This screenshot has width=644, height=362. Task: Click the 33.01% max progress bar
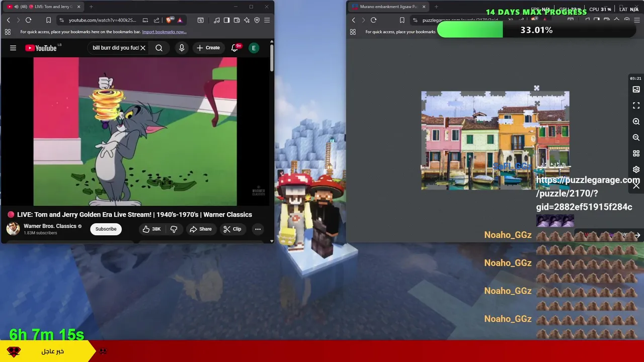[x=536, y=30]
